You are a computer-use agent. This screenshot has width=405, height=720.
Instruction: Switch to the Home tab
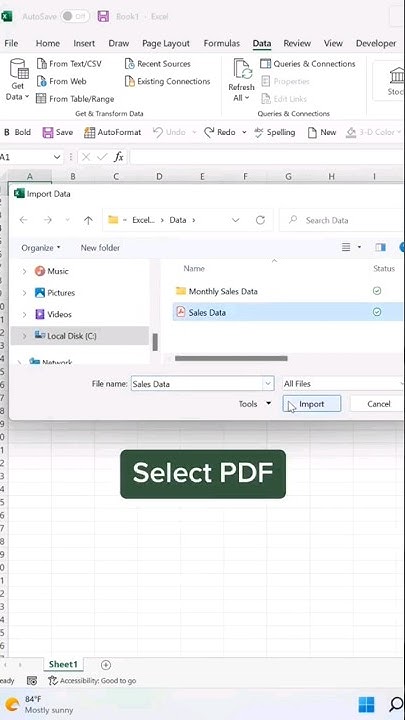coord(48,43)
